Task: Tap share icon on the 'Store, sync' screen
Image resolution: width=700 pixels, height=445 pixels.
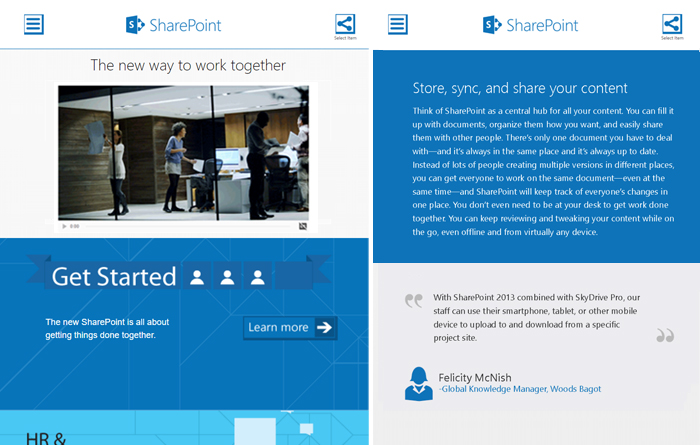Action: coord(672,24)
